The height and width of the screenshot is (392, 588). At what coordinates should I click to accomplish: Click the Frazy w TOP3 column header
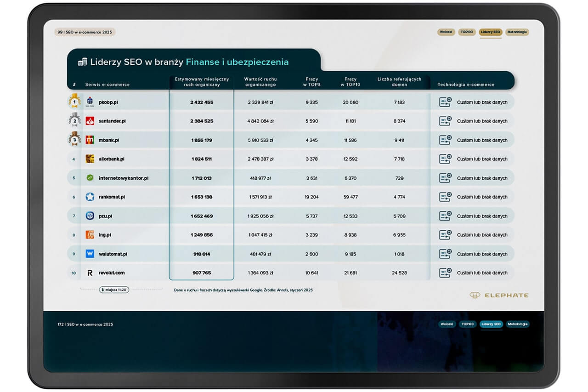click(x=311, y=82)
